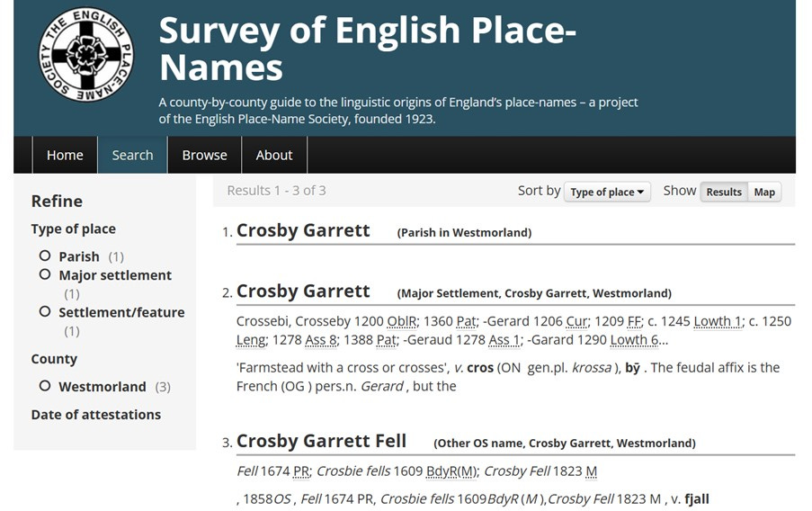This screenshot has height=511, width=812.
Task: Select the Westmorland county radio
Action: click(45, 386)
